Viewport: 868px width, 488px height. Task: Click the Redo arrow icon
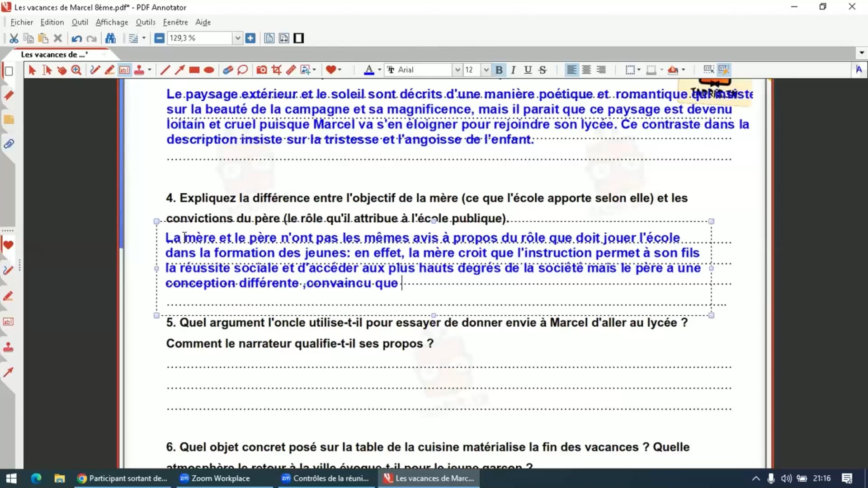91,38
